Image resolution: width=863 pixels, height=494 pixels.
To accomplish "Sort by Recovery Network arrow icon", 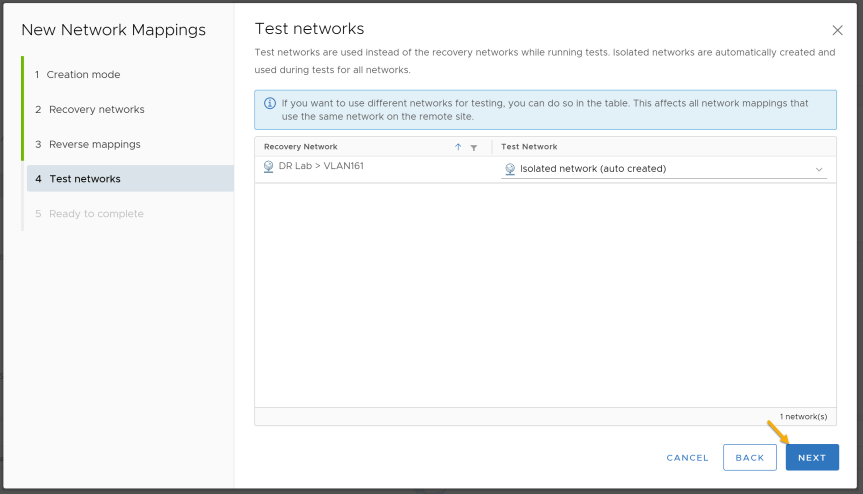I will click(x=458, y=147).
